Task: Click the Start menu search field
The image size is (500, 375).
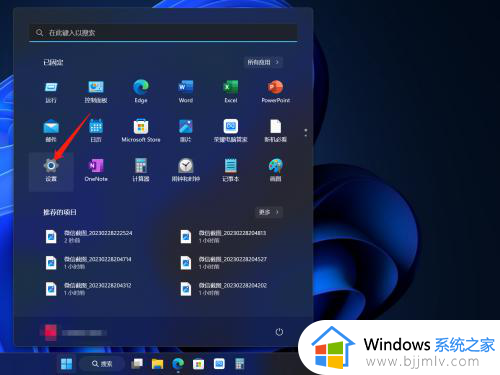Action: point(163,32)
